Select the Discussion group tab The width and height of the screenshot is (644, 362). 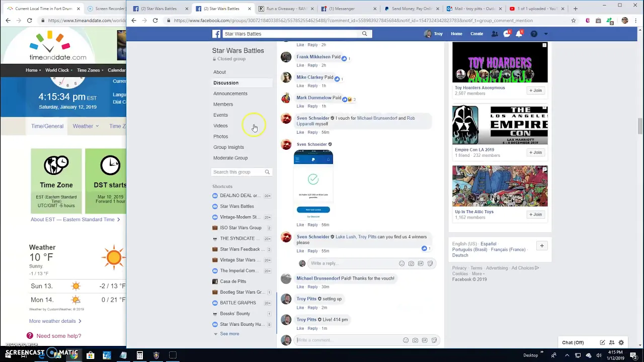tap(226, 83)
